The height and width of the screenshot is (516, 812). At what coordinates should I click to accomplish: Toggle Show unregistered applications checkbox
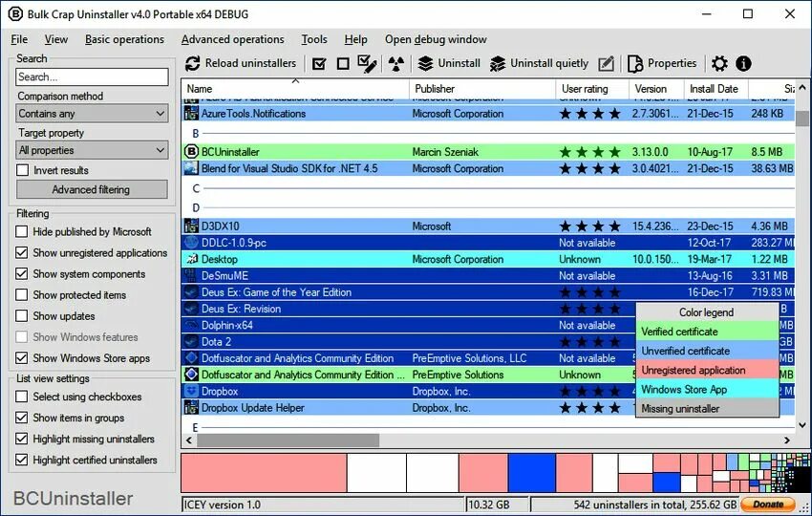(x=22, y=253)
